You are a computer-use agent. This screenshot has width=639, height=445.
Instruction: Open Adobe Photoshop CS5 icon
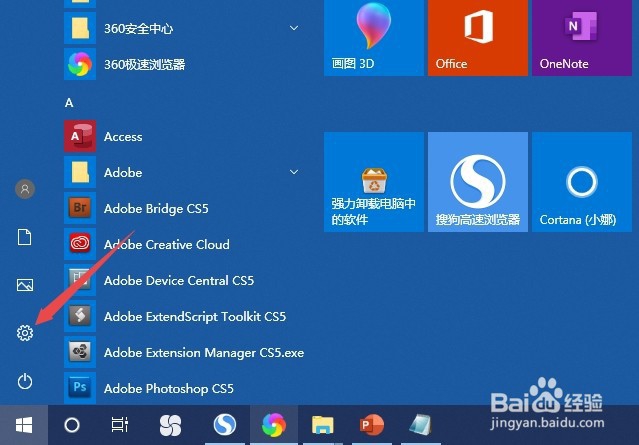click(x=80, y=388)
